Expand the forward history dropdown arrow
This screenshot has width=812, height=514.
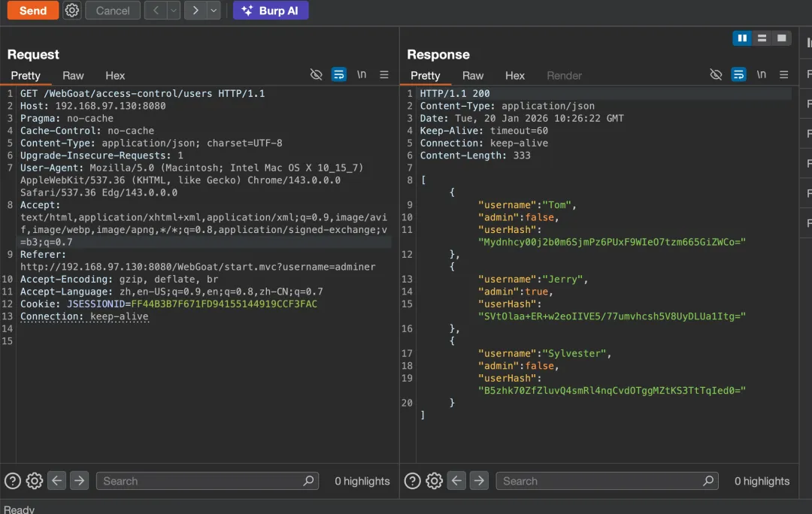tap(214, 11)
